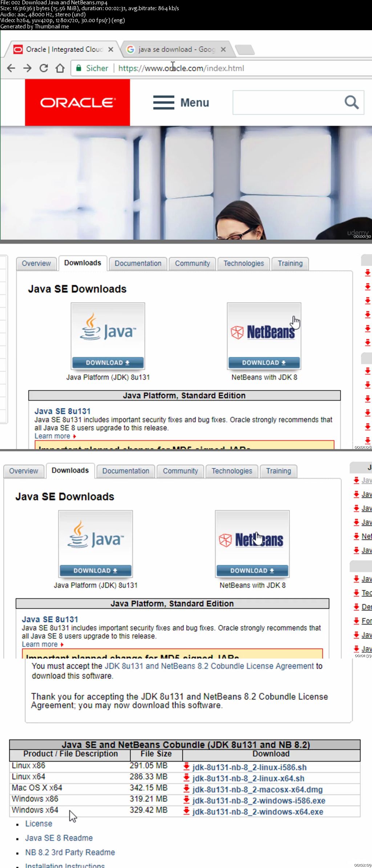The image size is (372, 868).
Task: Open the Technologies tab in the 00:01:39 frame
Action: point(232,471)
